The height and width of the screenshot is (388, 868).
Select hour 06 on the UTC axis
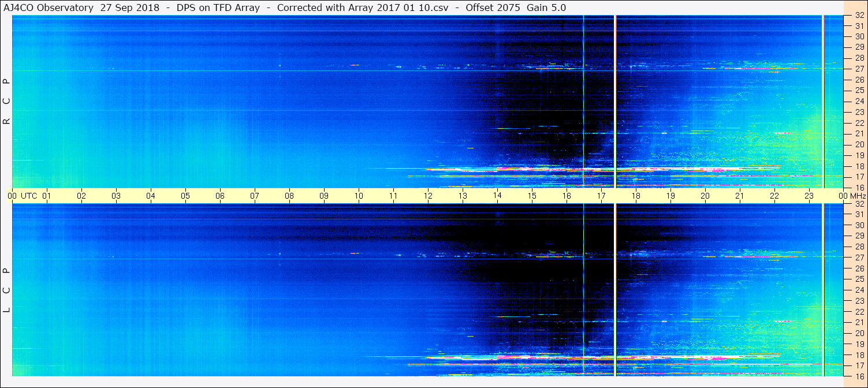(x=219, y=196)
